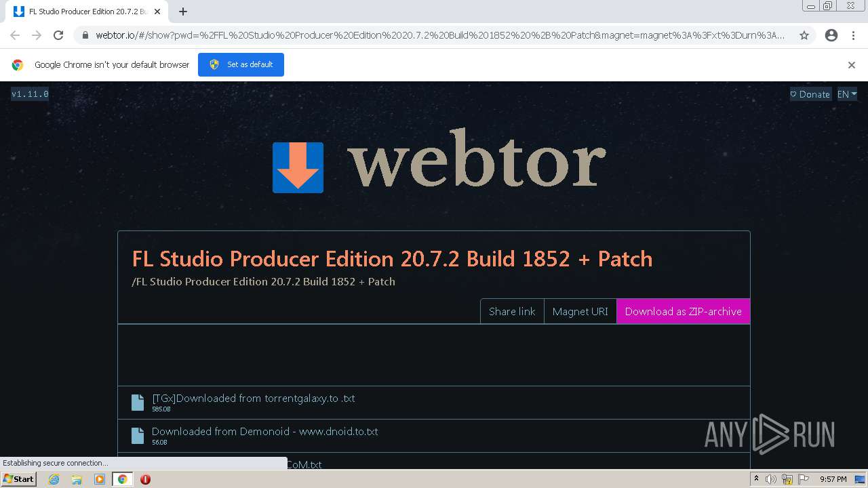This screenshot has width=868, height=488.
Task: Click the webtor orange arrow logo
Action: pos(298,167)
